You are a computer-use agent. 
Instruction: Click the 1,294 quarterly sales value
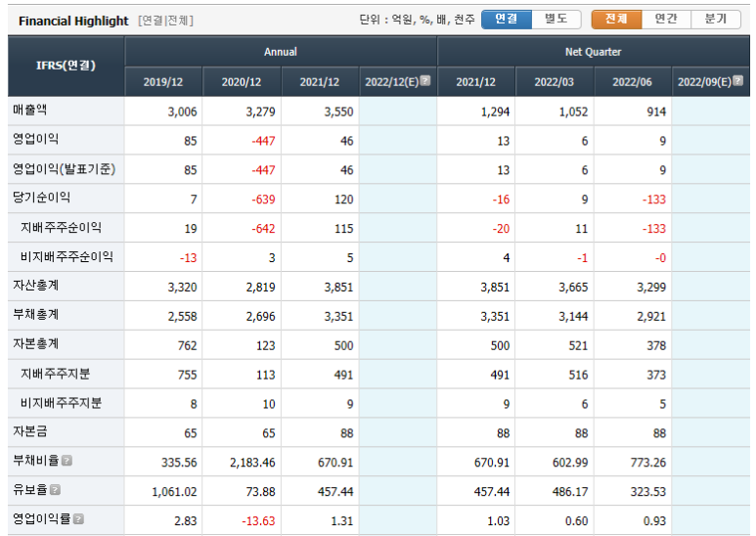tap(495, 112)
